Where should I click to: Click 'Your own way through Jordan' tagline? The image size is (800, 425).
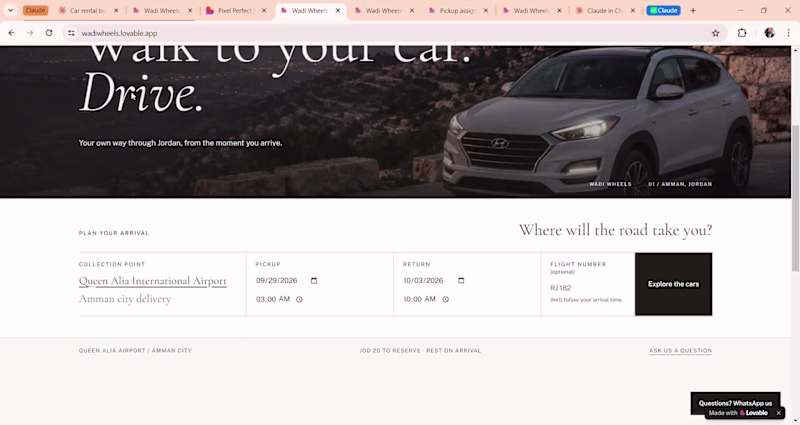click(180, 143)
